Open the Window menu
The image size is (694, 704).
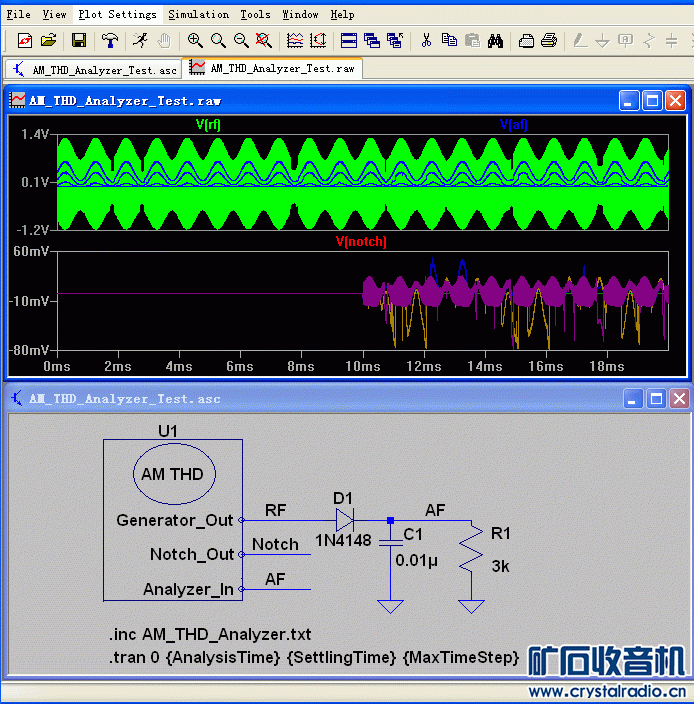[x=300, y=15]
